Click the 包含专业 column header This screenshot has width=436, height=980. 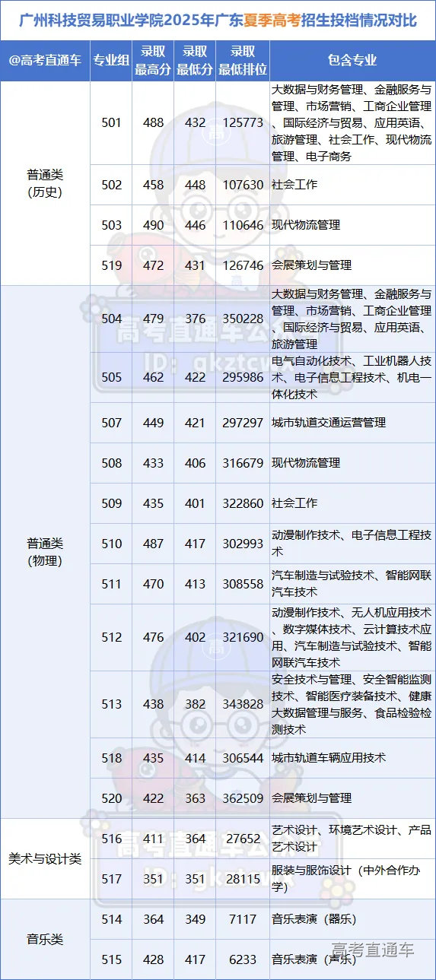click(x=352, y=60)
